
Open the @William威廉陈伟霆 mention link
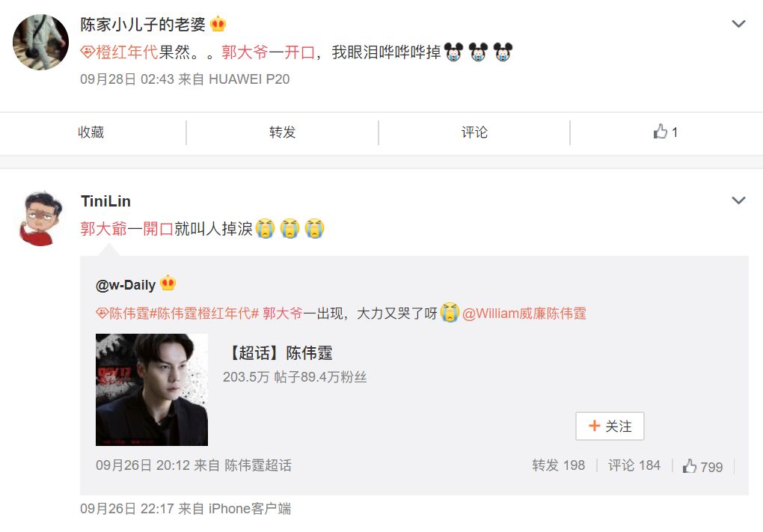524,314
